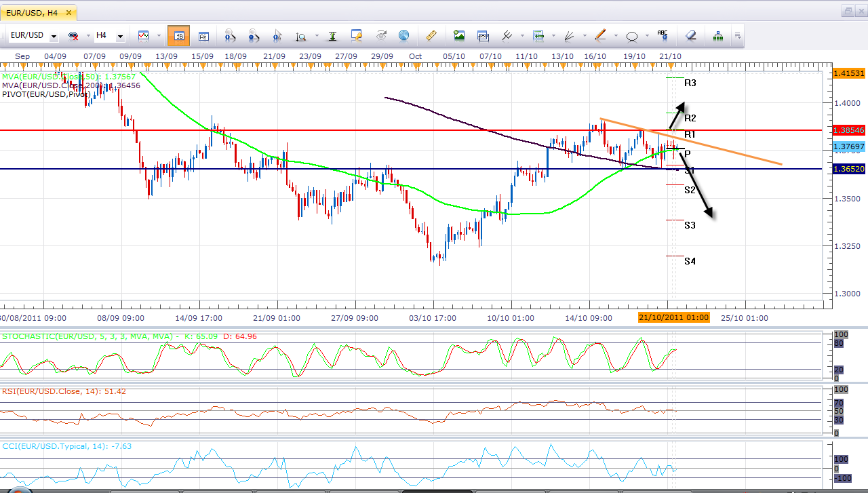Click the eye visibility icon in toolbar
Image resolution: width=868 pixels, height=493 pixels.
(380, 35)
